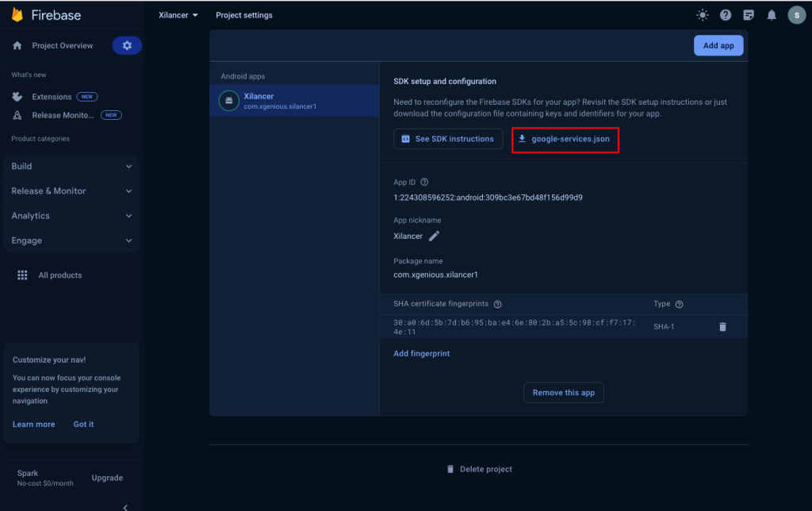The image size is (812, 511).
Task: Open project settings gear icon
Action: pyautogui.click(x=127, y=45)
